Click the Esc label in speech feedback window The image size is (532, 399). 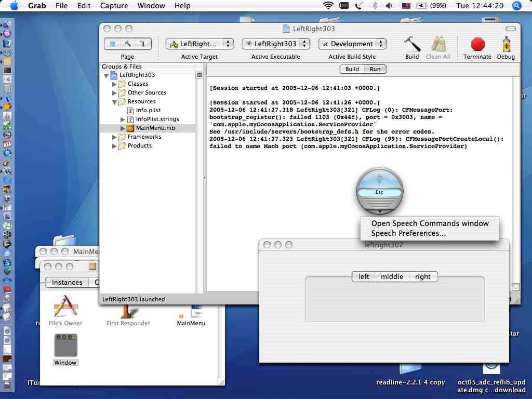pyautogui.click(x=379, y=192)
